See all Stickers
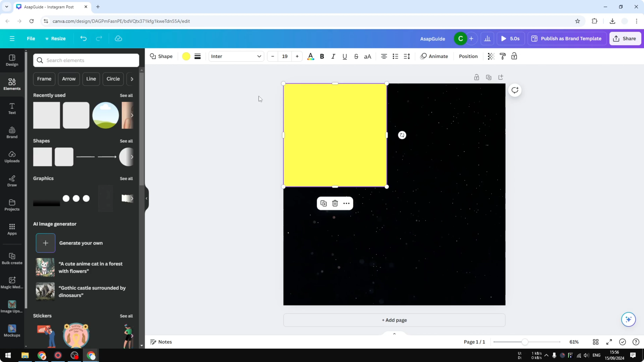 click(126, 316)
